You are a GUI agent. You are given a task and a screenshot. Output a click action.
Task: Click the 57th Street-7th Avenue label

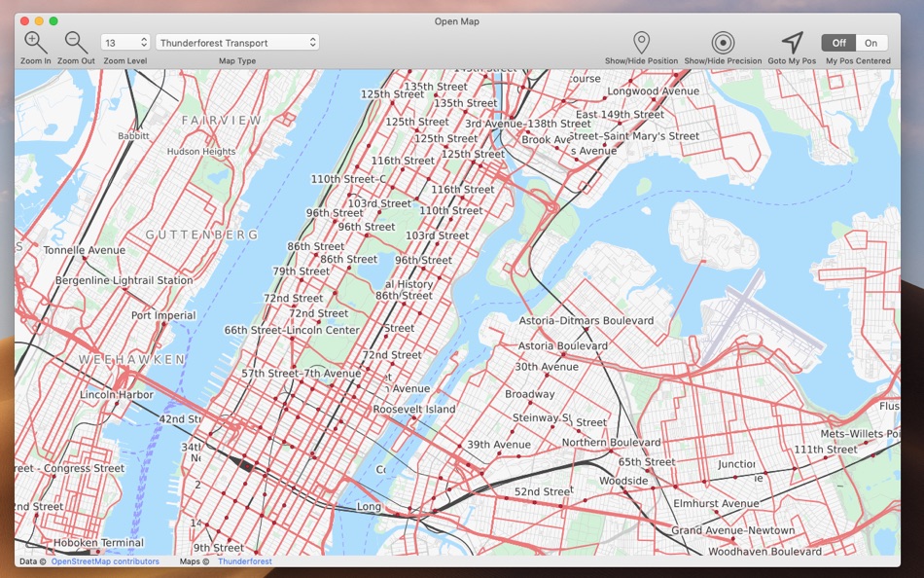[x=302, y=374]
